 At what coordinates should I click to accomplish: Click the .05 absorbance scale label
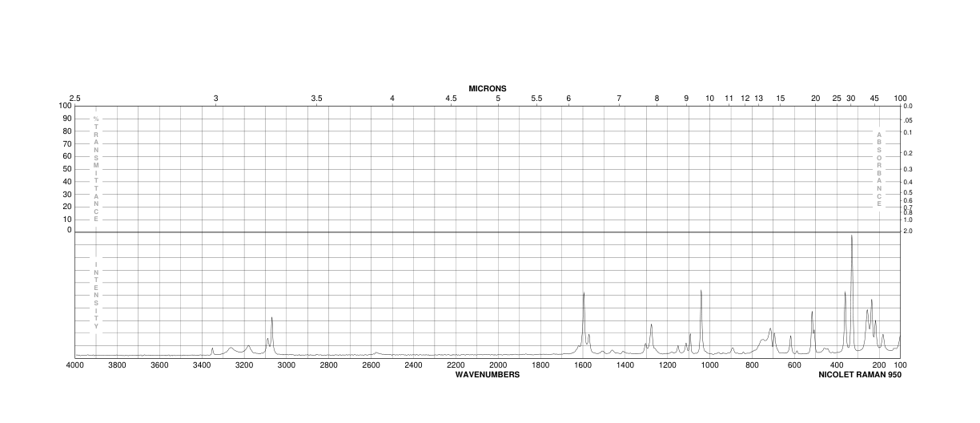point(908,120)
